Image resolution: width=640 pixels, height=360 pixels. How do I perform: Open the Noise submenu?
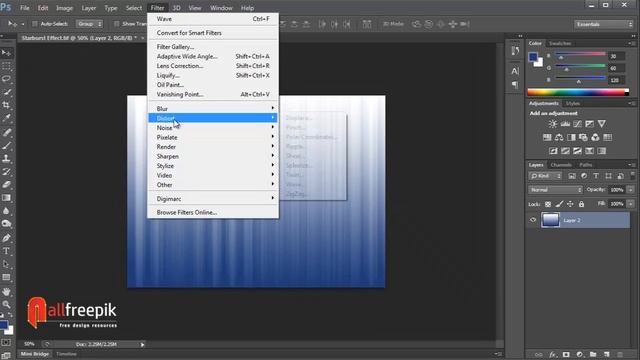(213, 128)
